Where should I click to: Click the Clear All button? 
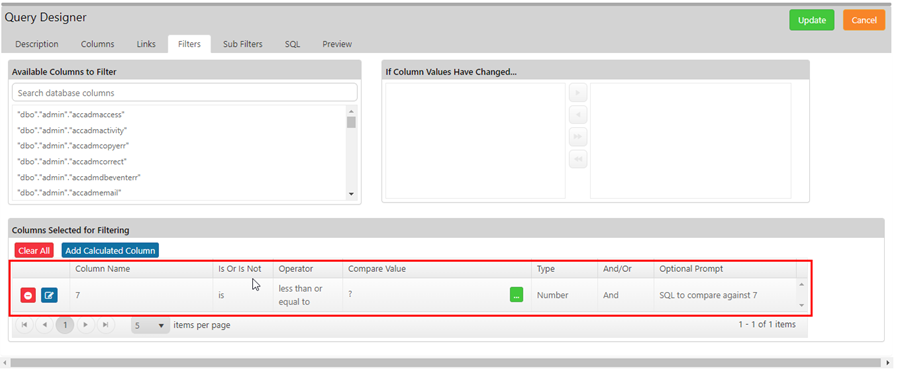point(34,250)
